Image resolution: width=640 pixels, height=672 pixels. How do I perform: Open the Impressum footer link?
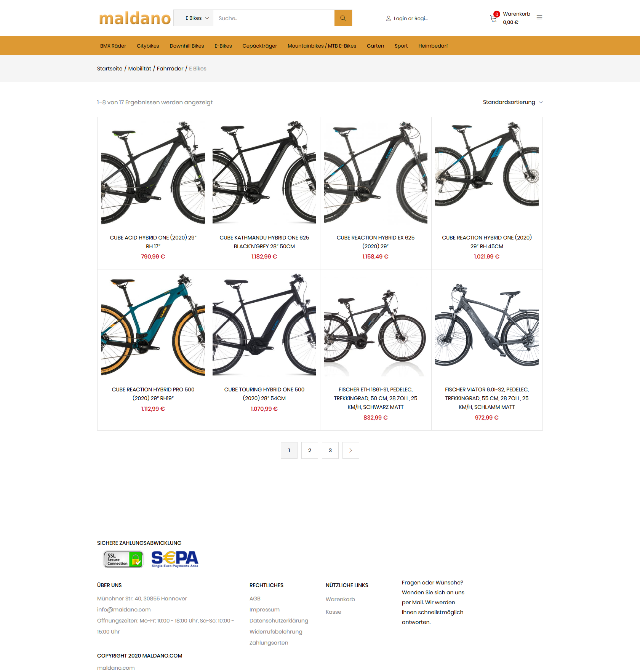click(x=264, y=610)
